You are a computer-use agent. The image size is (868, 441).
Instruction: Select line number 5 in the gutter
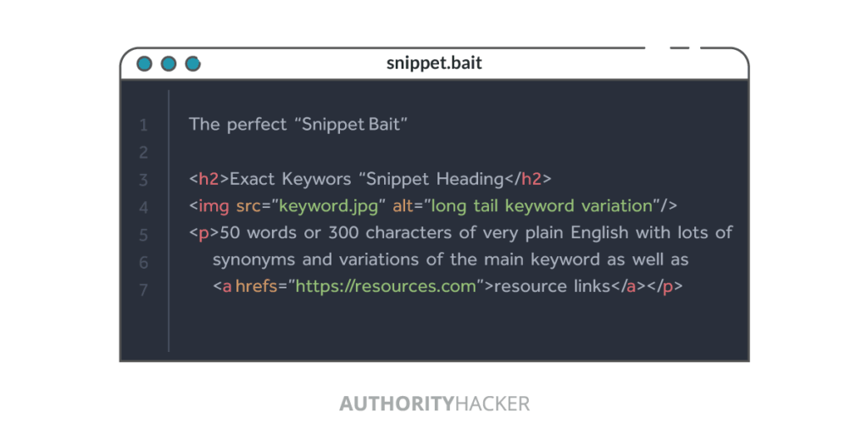click(143, 235)
